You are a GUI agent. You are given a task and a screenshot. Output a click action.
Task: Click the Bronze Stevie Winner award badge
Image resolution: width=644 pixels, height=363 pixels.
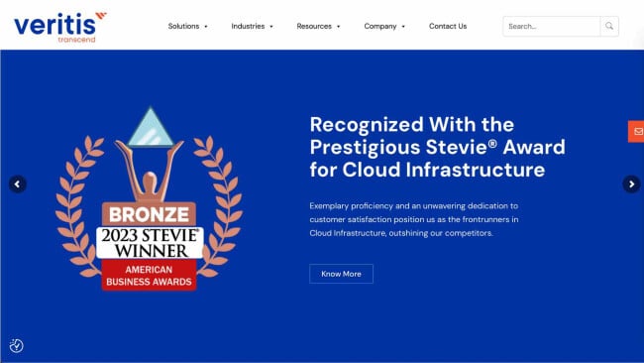coord(149,198)
